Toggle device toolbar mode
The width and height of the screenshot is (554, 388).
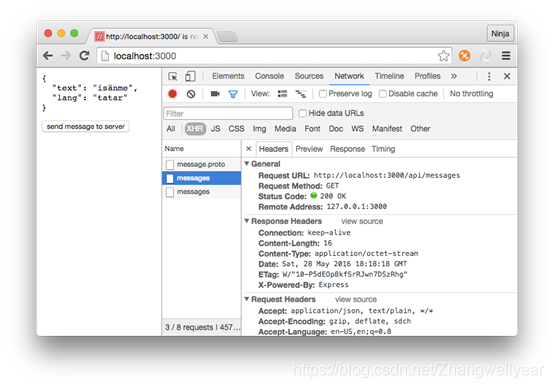click(x=190, y=76)
